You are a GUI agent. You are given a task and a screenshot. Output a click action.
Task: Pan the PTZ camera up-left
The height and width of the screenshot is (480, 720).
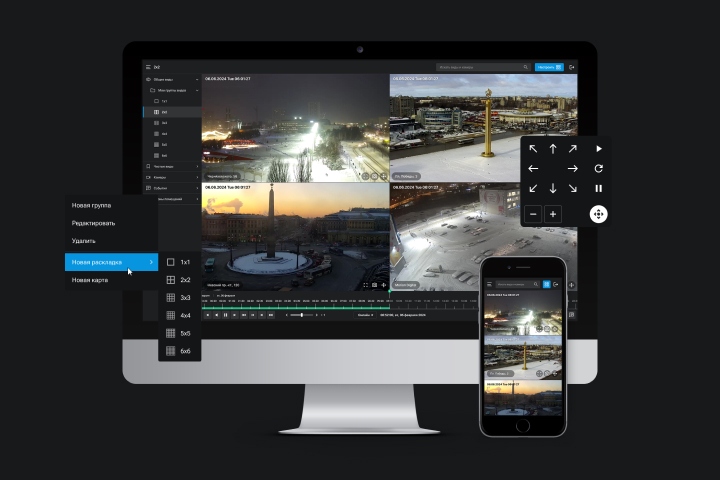click(533, 149)
